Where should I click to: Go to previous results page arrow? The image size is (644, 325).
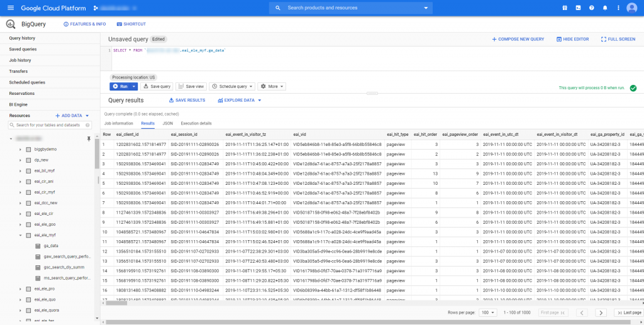tap(582, 312)
